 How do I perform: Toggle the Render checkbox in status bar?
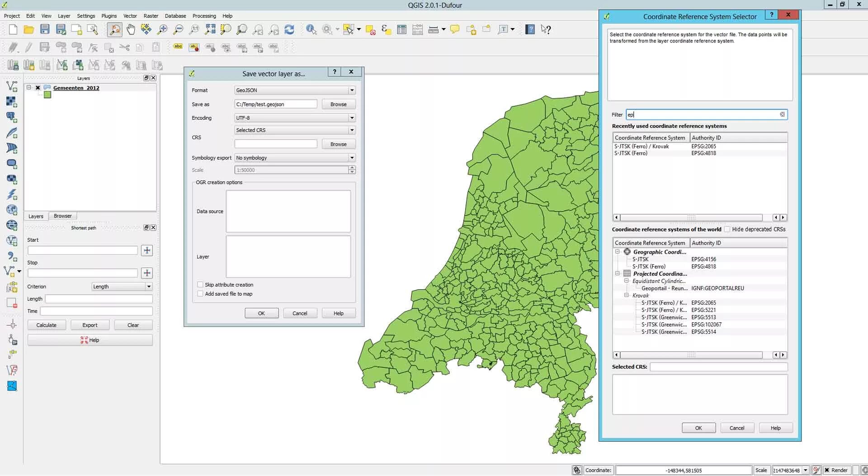pyautogui.click(x=827, y=470)
